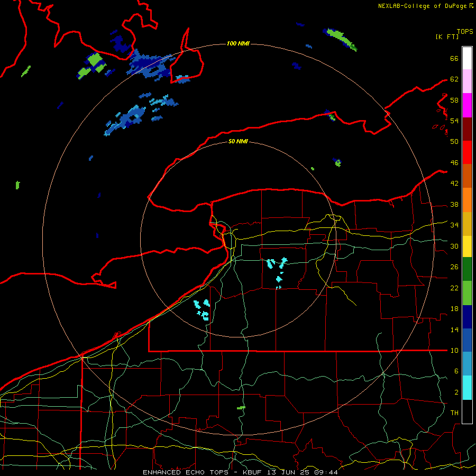Click the NEXLAB-College of DuPage credit text
476x476 pixels.
coord(422,6)
